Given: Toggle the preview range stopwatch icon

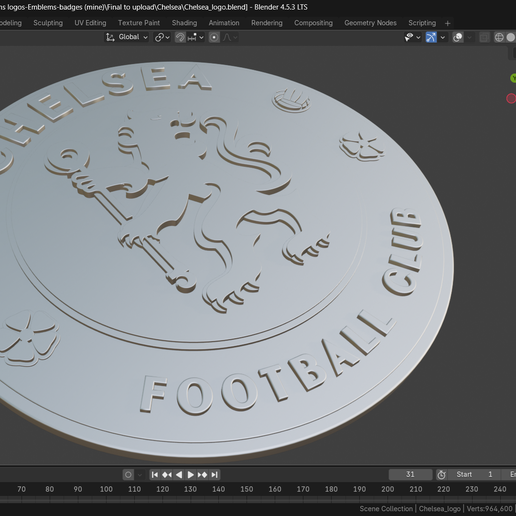Looking at the screenshot, I should point(441,474).
